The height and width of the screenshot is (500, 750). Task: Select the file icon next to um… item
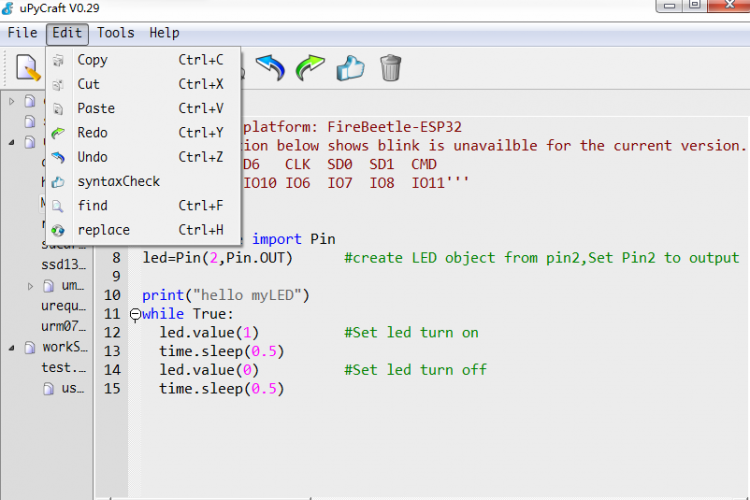[x=49, y=286]
